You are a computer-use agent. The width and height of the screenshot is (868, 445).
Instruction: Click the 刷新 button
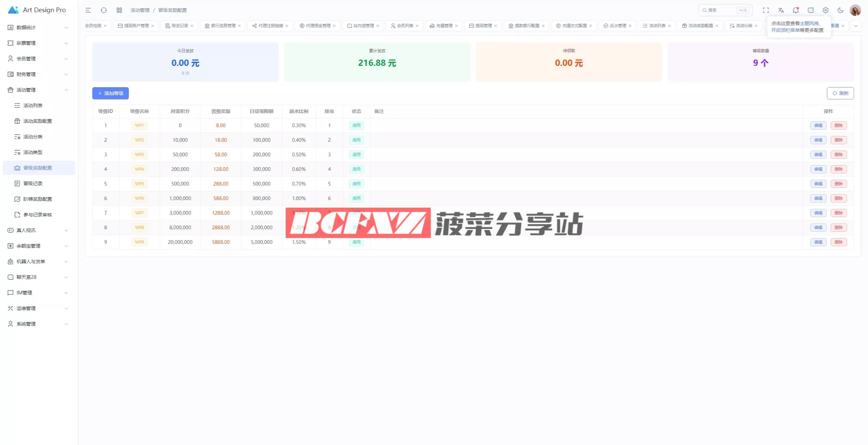840,93
